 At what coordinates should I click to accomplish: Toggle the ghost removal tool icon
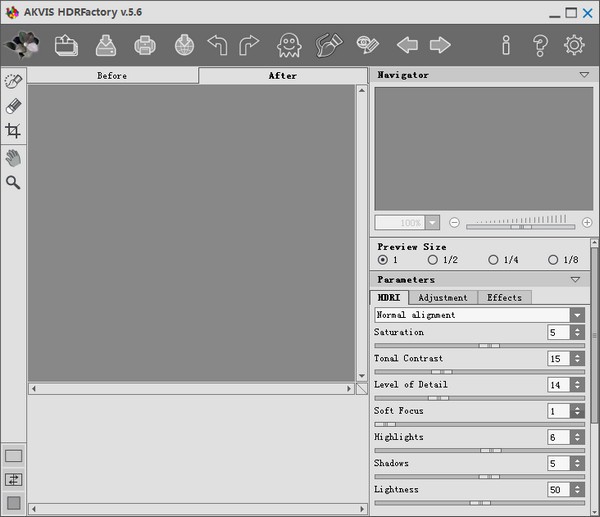289,45
